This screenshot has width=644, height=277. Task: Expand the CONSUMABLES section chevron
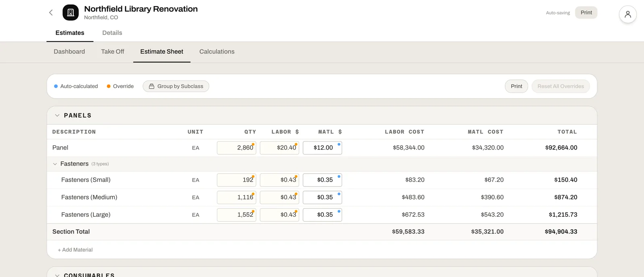pos(57,275)
